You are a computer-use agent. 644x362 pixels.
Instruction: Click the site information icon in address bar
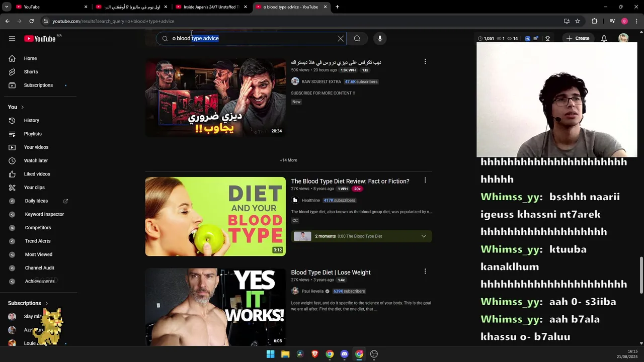coord(46,21)
